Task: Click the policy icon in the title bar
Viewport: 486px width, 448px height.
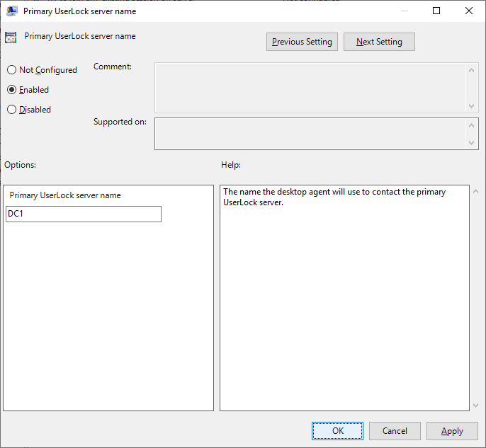Action: coord(12,11)
